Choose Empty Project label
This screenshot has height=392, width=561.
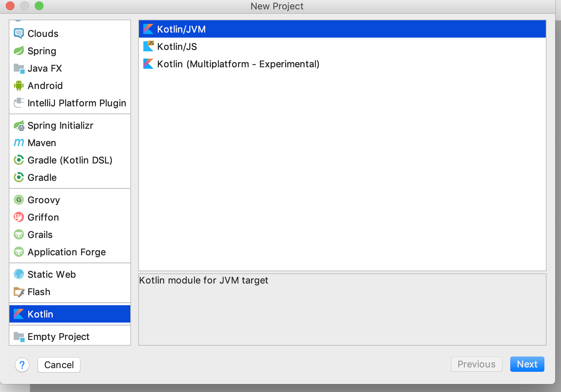click(59, 337)
